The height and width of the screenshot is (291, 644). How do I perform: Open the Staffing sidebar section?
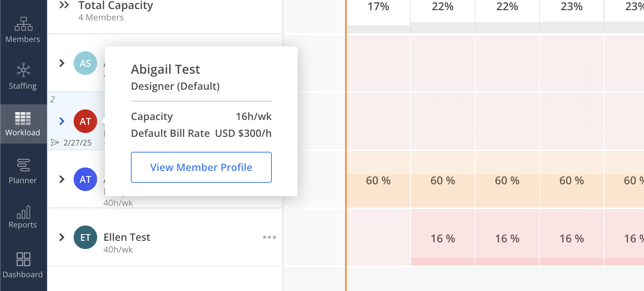point(23,76)
